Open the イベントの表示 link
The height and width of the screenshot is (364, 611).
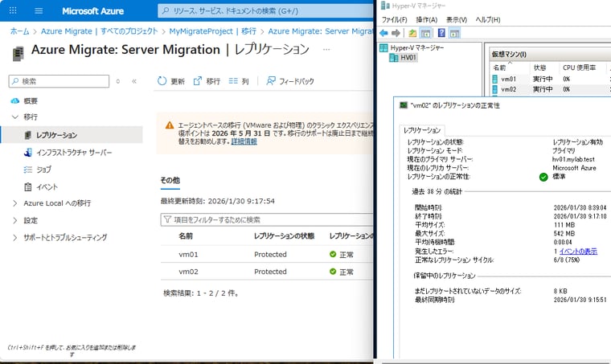click(578, 251)
